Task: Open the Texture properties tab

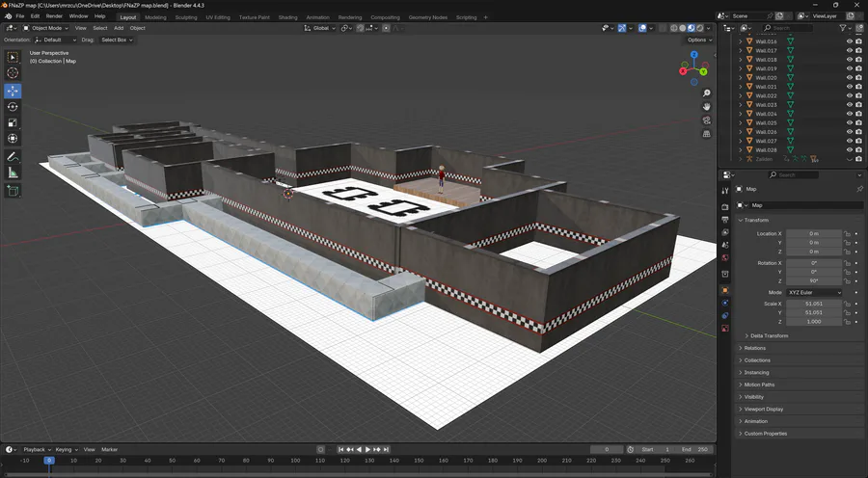Action: click(x=725, y=328)
